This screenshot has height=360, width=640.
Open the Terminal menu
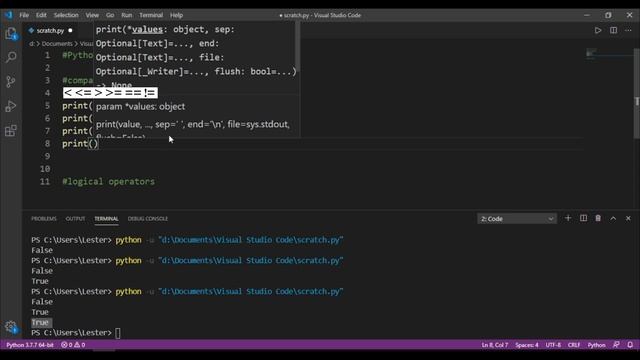(151, 15)
